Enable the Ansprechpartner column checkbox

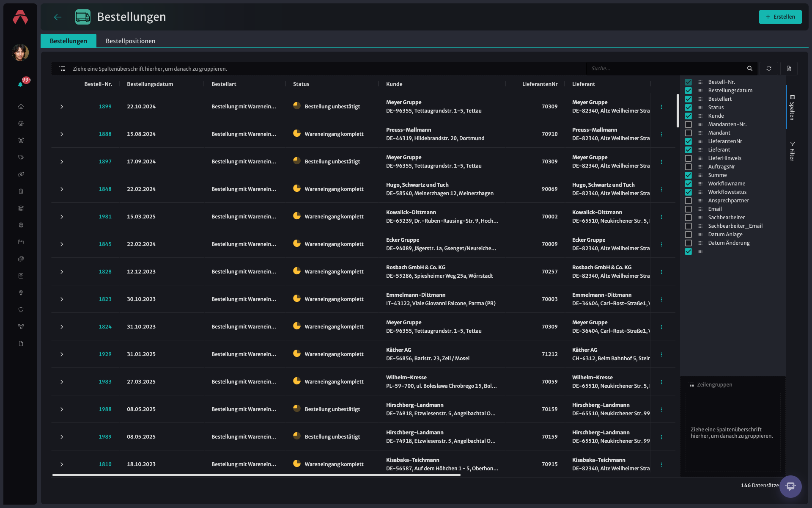pos(689,201)
